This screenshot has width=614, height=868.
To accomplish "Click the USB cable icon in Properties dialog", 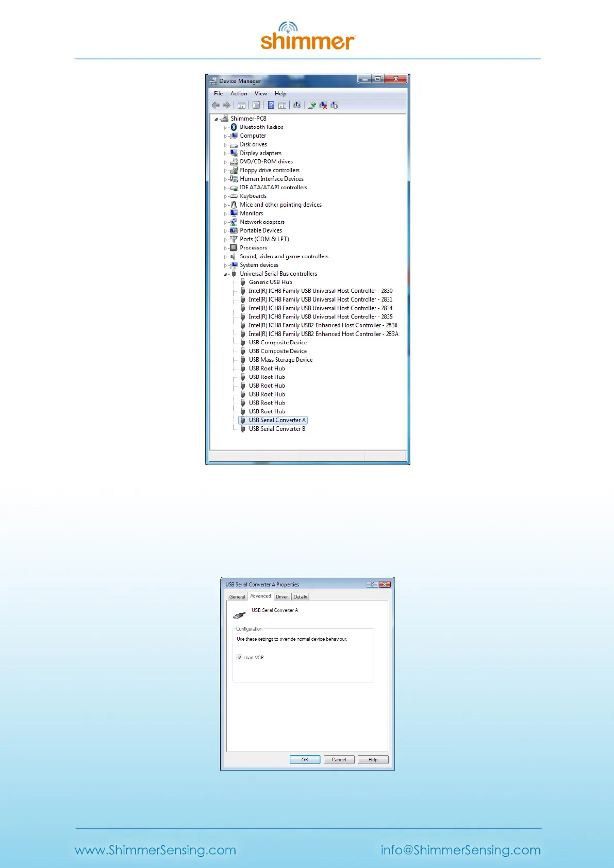I will (239, 615).
